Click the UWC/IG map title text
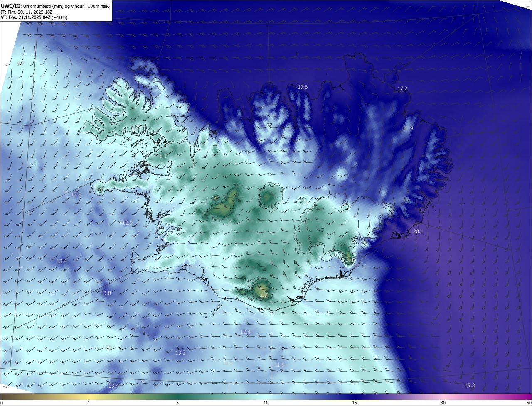The image size is (532, 406). [x=55, y=5]
